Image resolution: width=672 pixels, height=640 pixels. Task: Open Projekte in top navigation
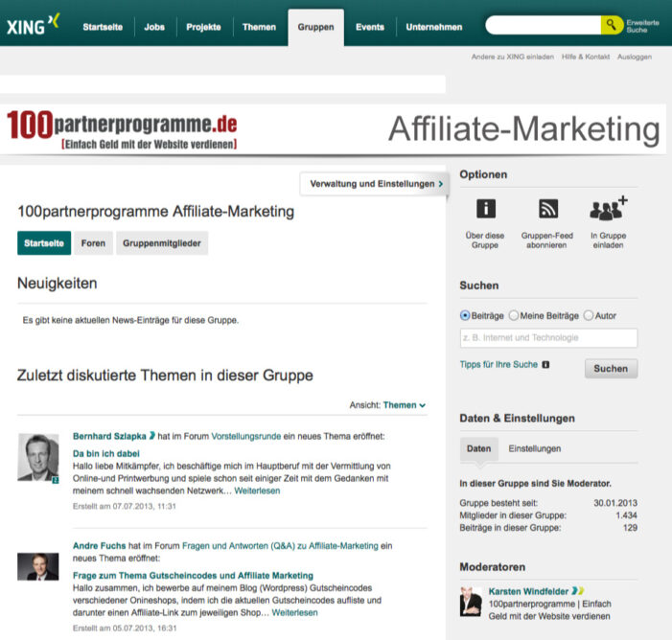point(203,27)
